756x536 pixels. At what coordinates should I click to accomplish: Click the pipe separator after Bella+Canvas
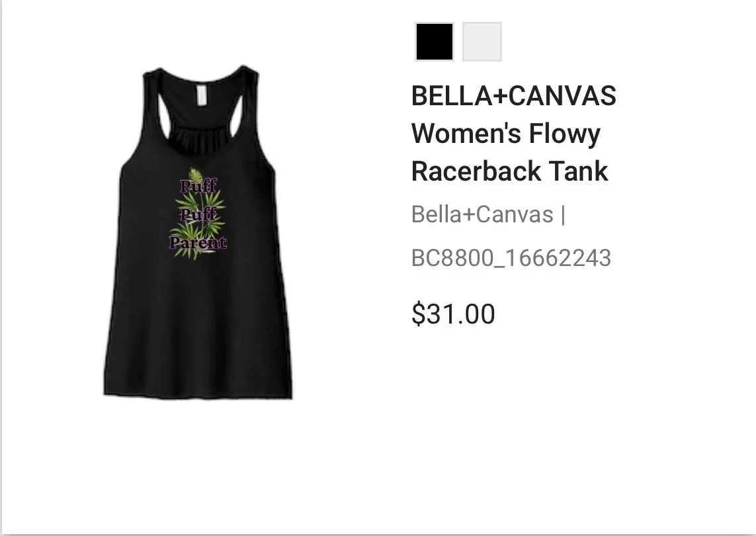coord(563,214)
